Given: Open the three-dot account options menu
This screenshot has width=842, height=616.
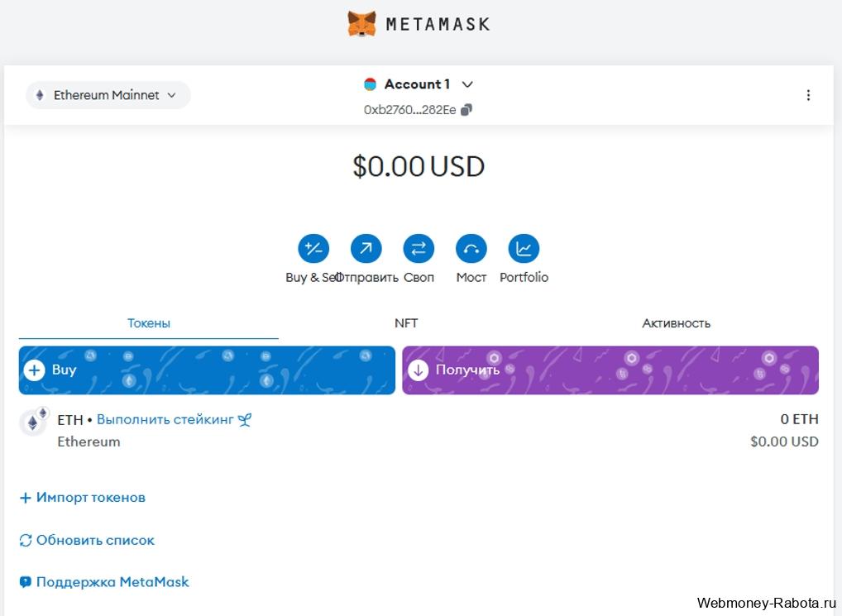Looking at the screenshot, I should click(x=808, y=95).
